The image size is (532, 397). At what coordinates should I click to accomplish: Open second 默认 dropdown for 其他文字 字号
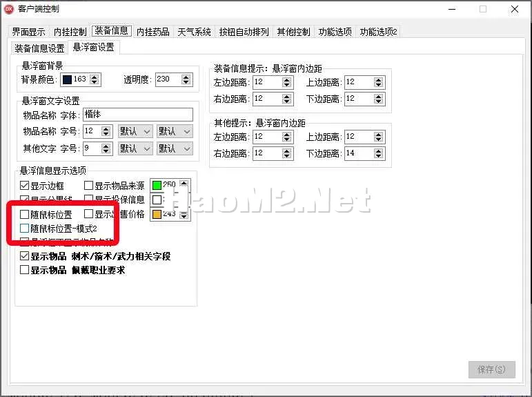coord(175,148)
